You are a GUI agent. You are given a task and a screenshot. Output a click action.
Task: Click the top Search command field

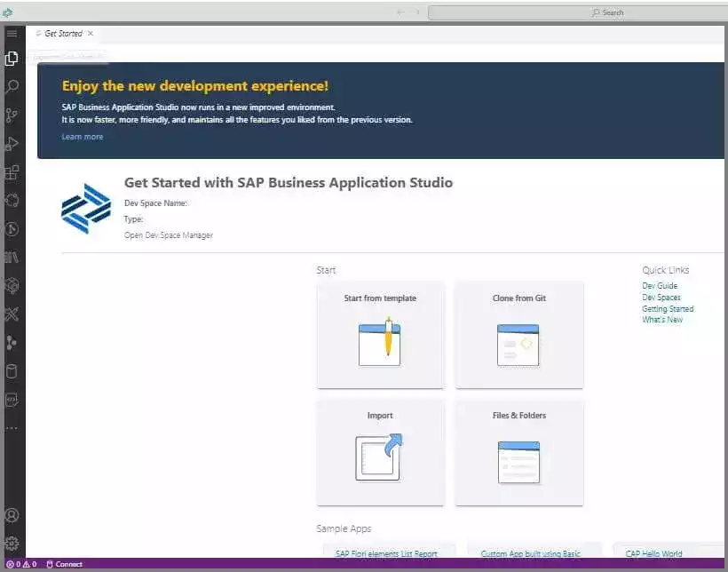coord(578,12)
